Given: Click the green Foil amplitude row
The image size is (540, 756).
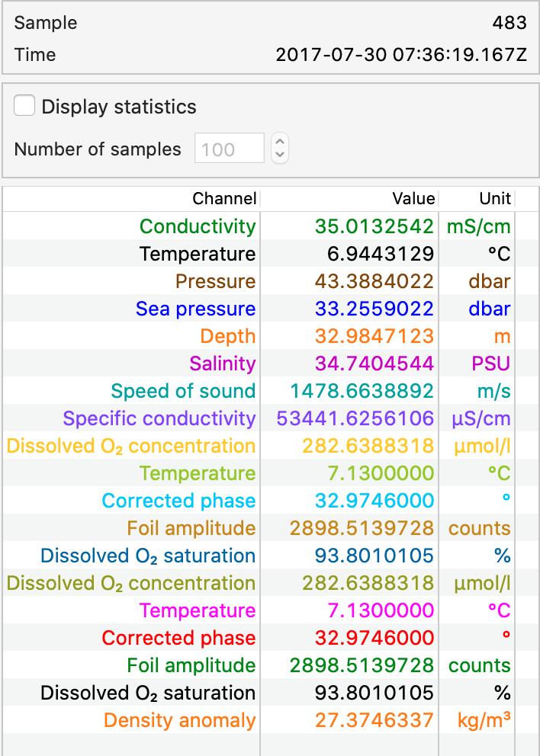Looking at the screenshot, I should (191, 665).
